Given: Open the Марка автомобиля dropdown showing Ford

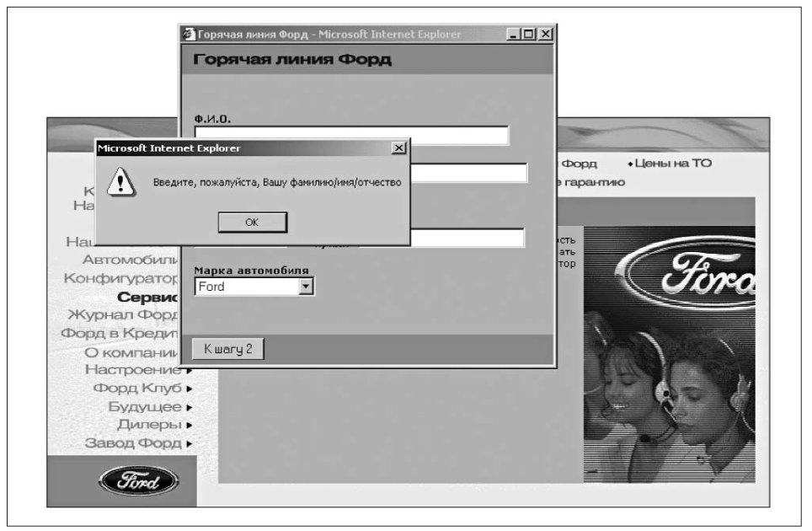Looking at the screenshot, I should point(306,287).
